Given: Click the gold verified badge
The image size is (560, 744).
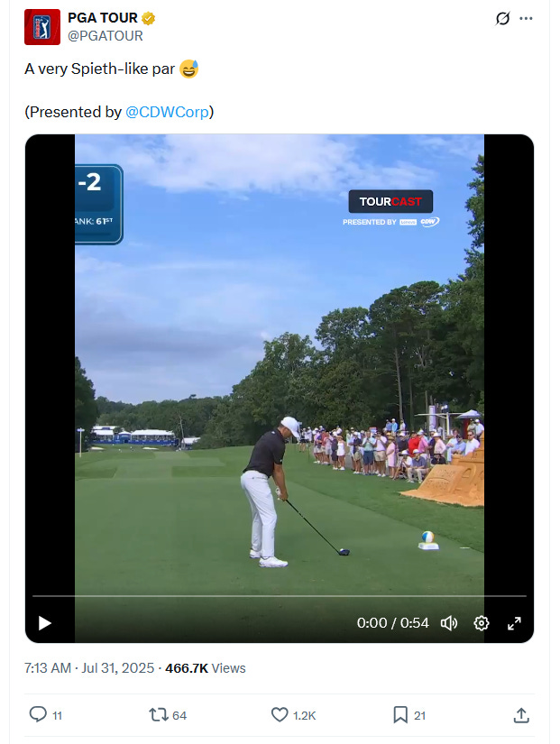Looking at the screenshot, I should coord(149,19).
